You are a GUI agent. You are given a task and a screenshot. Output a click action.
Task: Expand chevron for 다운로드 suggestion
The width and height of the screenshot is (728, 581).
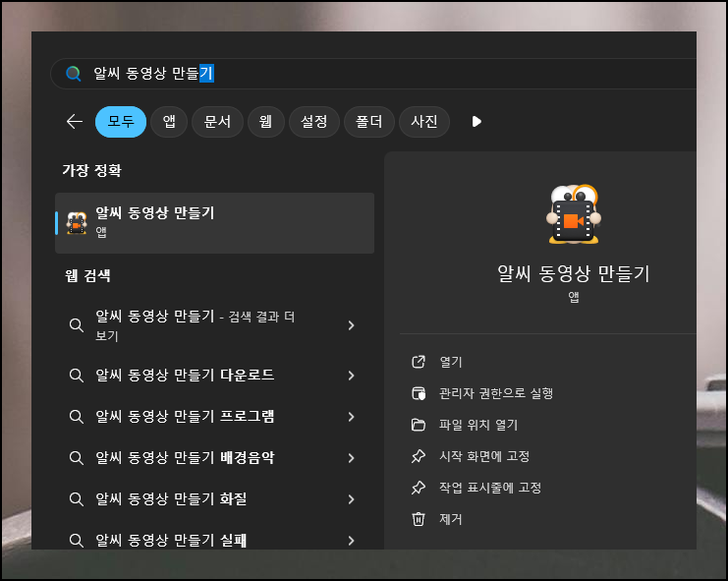(352, 376)
